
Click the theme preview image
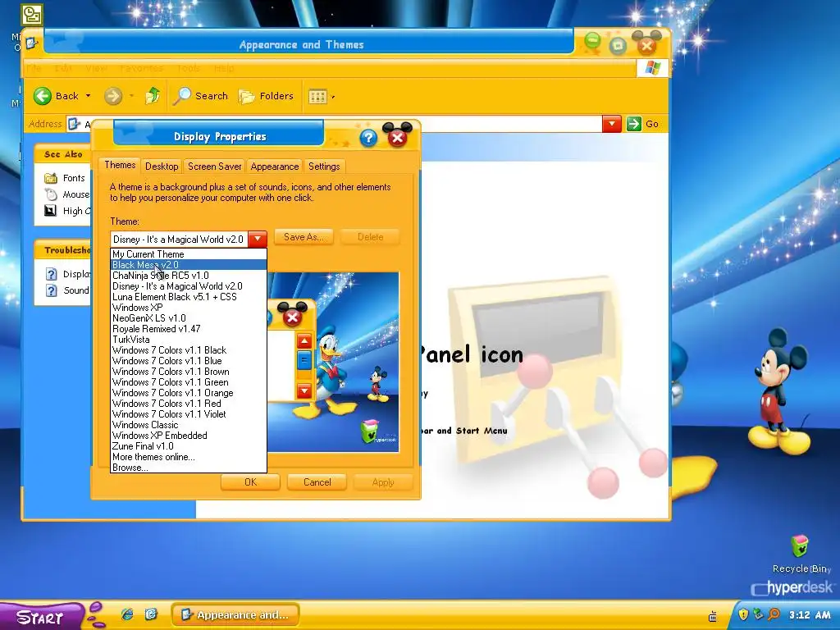click(x=333, y=362)
